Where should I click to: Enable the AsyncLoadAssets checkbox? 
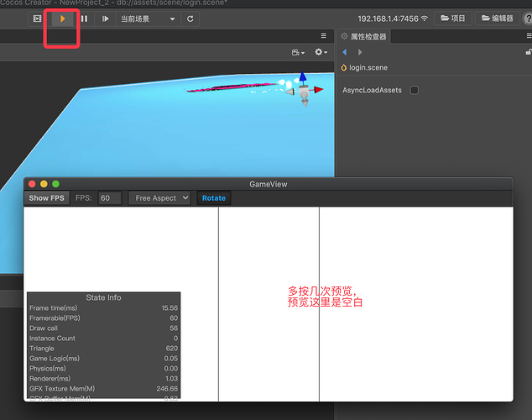415,90
